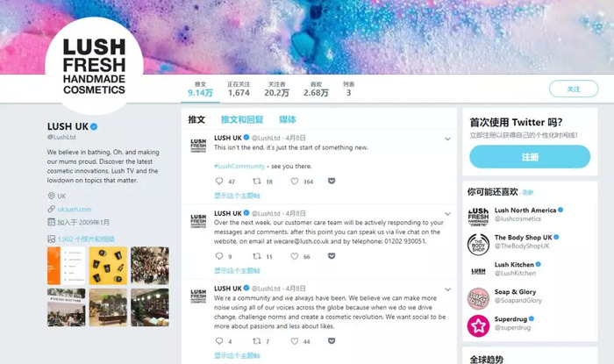Screen dimensions: 614x364
Task: Switch to the 媒体 tab
Action: point(288,119)
